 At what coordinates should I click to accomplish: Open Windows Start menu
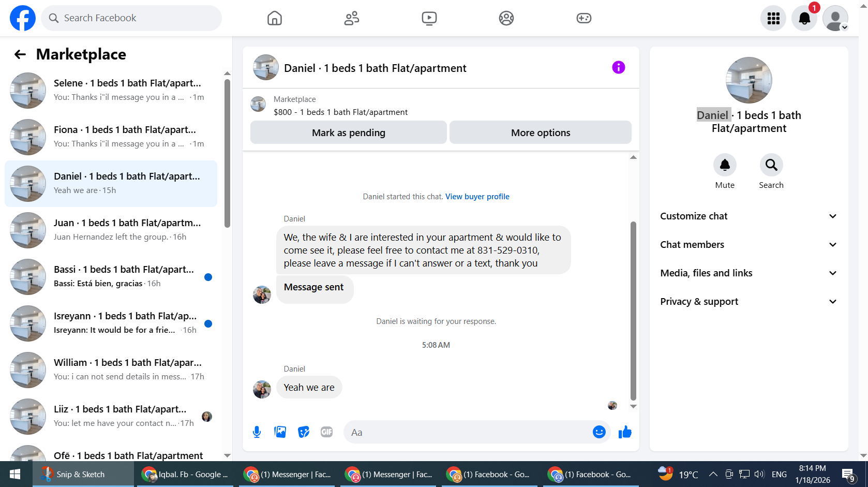click(x=15, y=474)
